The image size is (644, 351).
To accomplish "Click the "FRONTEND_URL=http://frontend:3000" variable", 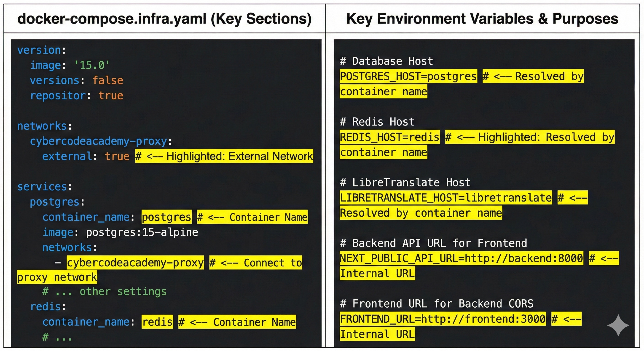I will pos(443,319).
